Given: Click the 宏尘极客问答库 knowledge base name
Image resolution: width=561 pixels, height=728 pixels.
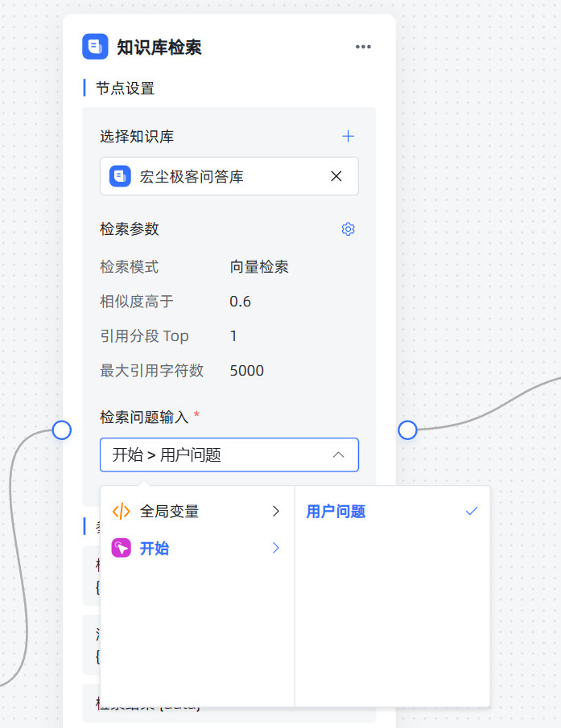Looking at the screenshot, I should pyautogui.click(x=192, y=176).
